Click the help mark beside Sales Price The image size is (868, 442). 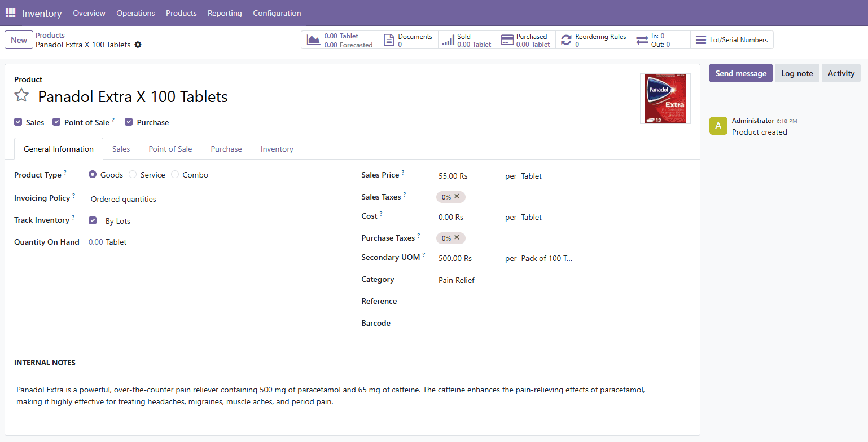click(403, 173)
